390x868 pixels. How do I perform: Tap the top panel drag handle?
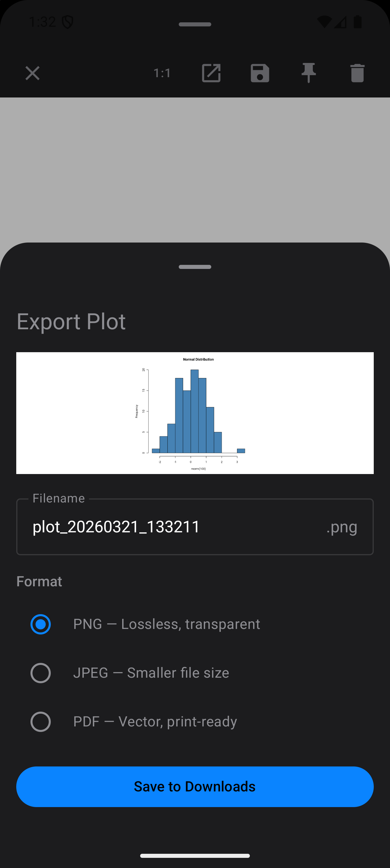195,24
